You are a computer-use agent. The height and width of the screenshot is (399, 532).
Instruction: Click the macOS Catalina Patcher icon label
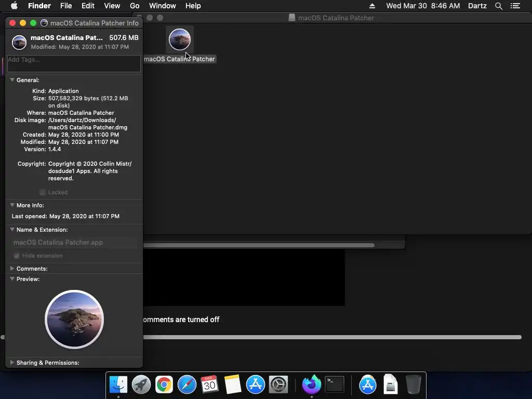point(179,59)
